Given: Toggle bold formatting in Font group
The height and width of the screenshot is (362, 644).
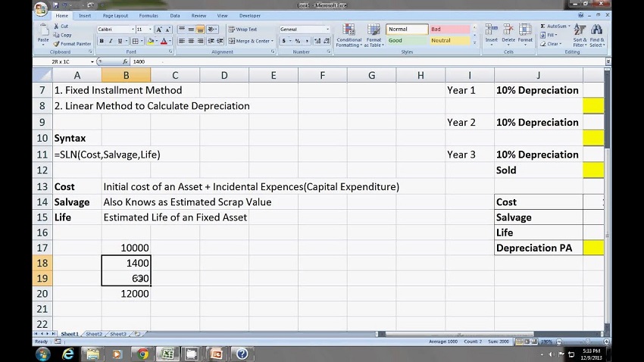Looking at the screenshot, I should pyautogui.click(x=101, y=41).
